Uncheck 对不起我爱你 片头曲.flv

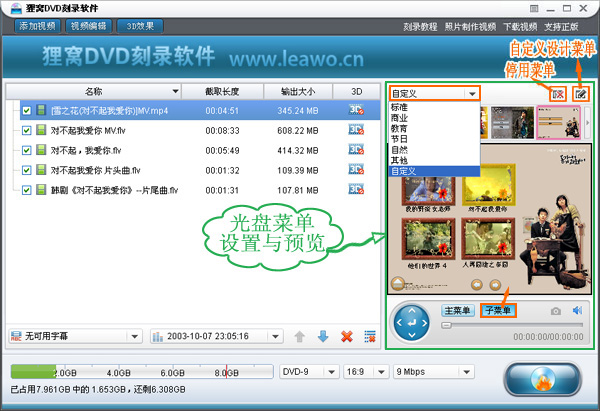tap(26, 170)
